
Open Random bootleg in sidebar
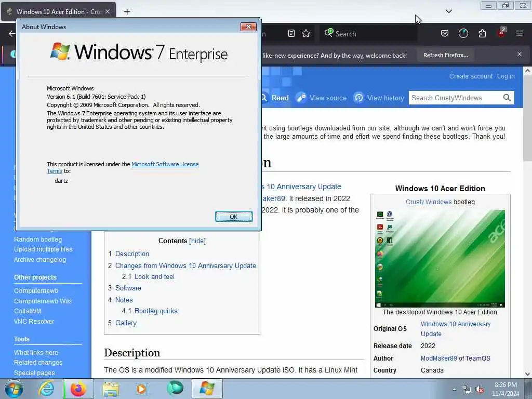pyautogui.click(x=38, y=239)
